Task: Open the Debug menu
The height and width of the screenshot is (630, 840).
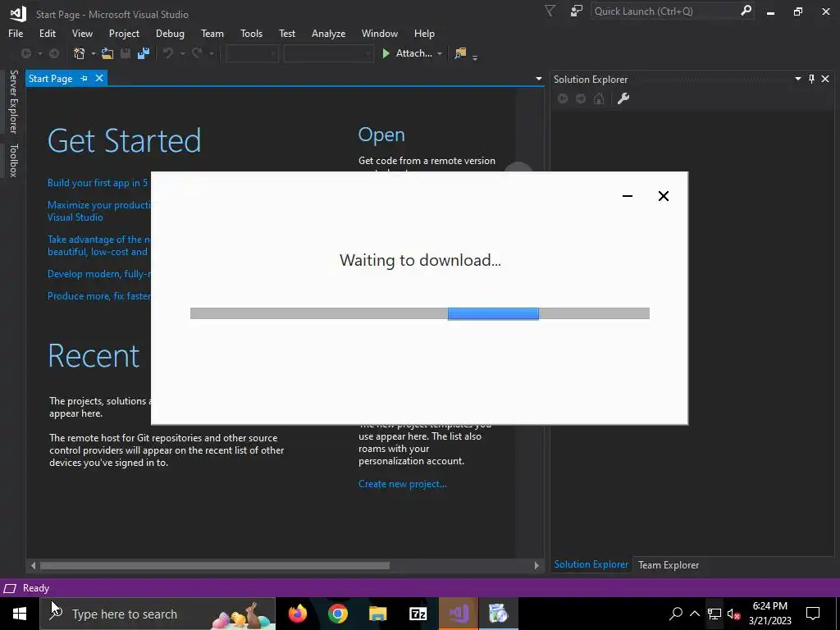Action: (x=170, y=33)
